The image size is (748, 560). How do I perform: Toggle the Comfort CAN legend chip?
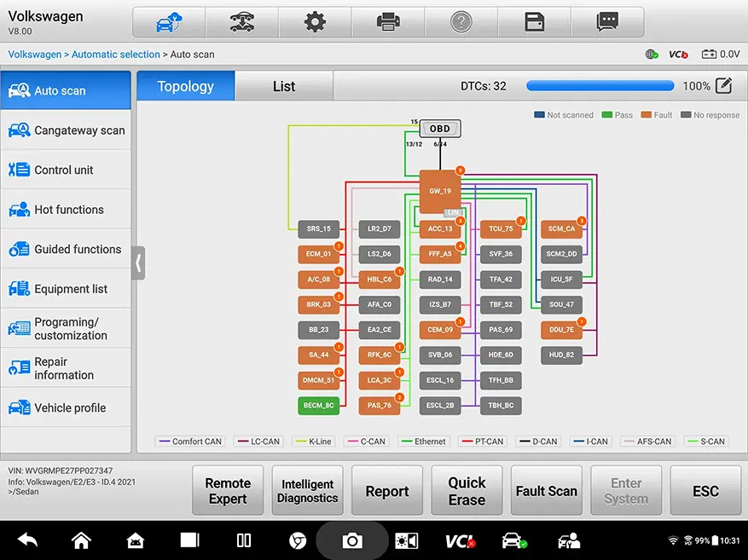point(190,442)
